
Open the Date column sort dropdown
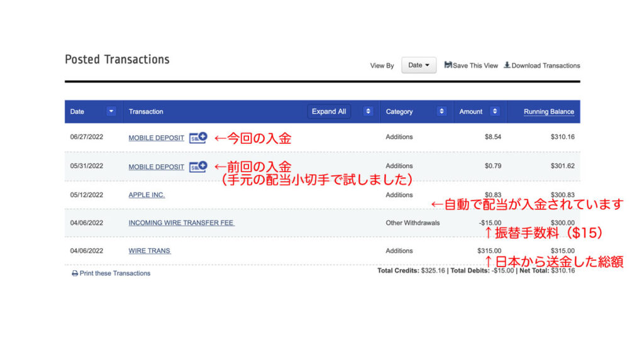[x=111, y=111]
